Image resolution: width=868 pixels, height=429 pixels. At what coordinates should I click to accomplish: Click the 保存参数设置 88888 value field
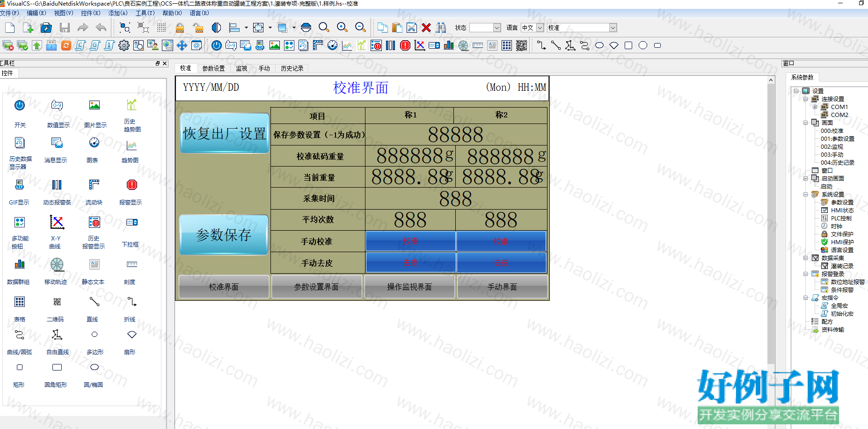(x=456, y=135)
